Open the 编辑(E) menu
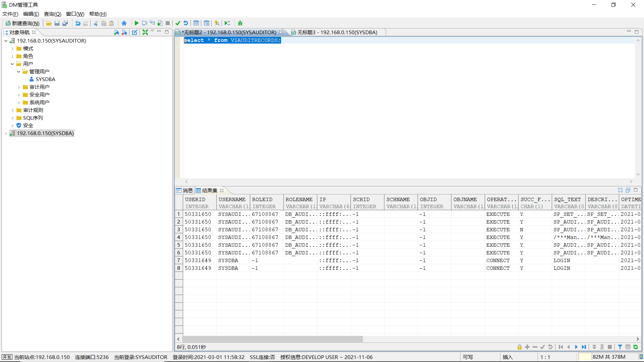This screenshot has height=362, width=644. click(x=31, y=14)
